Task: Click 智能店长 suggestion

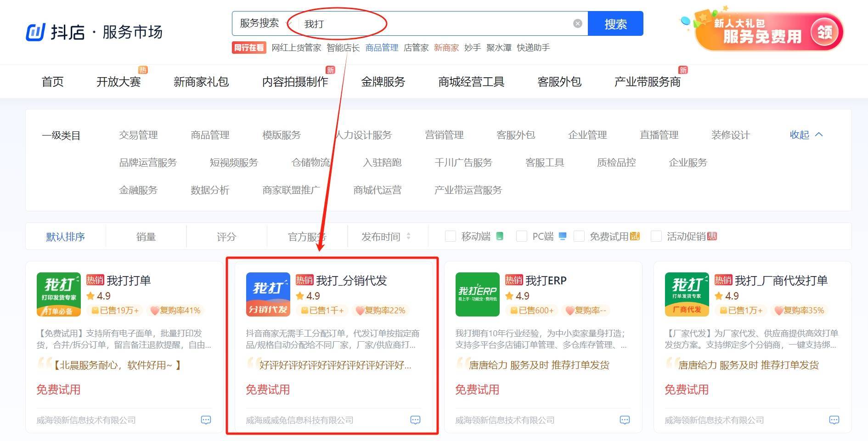Action: pyautogui.click(x=343, y=48)
